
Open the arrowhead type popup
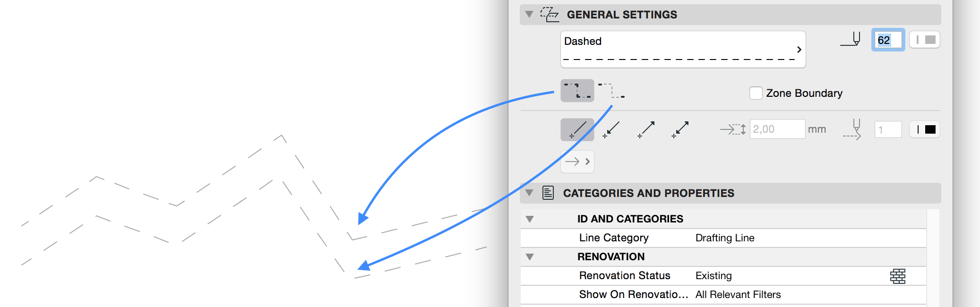point(577,162)
